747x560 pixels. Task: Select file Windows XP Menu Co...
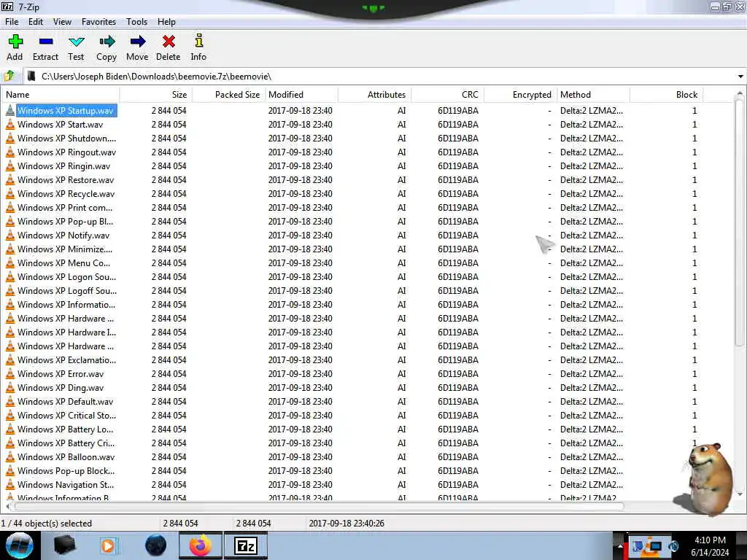coord(64,262)
